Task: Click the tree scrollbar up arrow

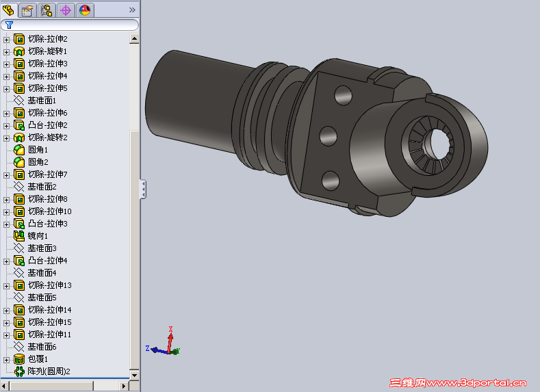Action: click(x=134, y=38)
